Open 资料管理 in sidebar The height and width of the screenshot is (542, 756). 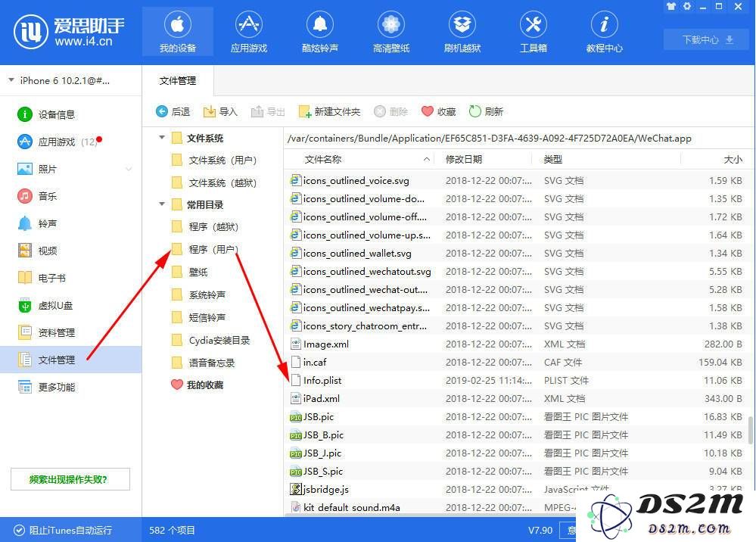(x=46, y=332)
